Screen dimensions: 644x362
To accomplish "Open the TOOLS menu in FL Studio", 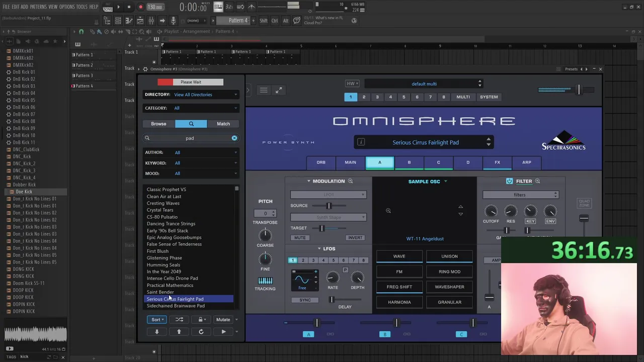I will coord(82,7).
